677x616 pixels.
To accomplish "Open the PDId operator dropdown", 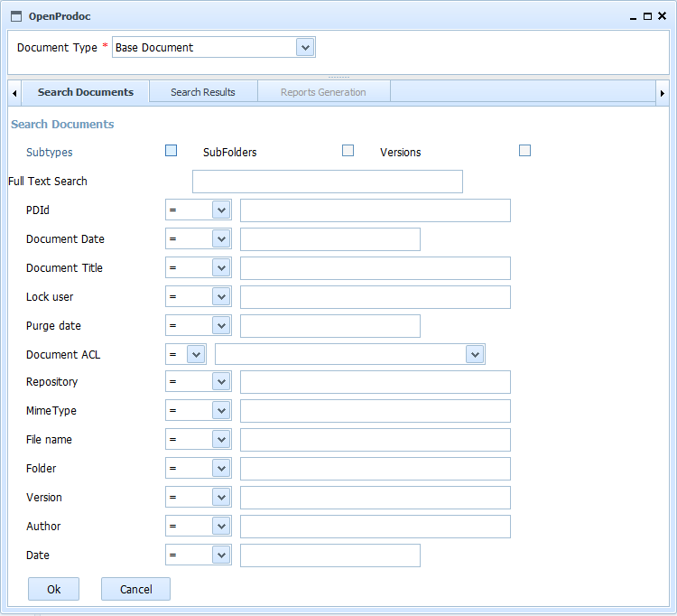I will click(x=221, y=210).
